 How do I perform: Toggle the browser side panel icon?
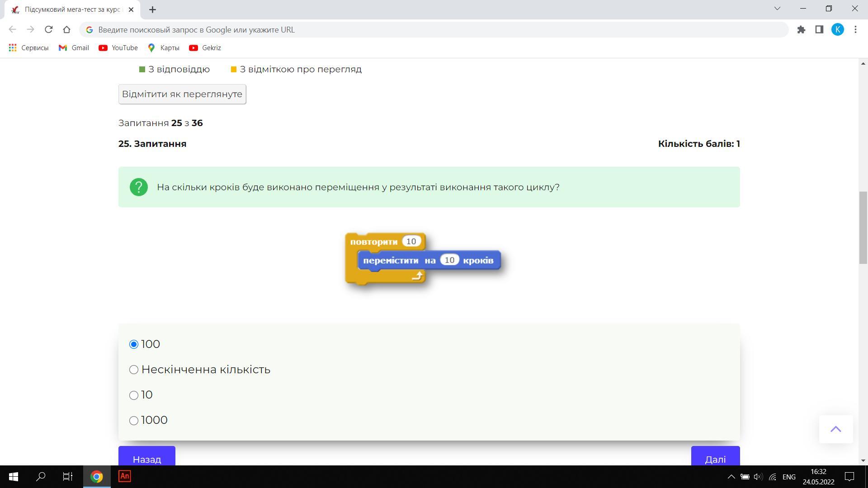[x=819, y=30]
